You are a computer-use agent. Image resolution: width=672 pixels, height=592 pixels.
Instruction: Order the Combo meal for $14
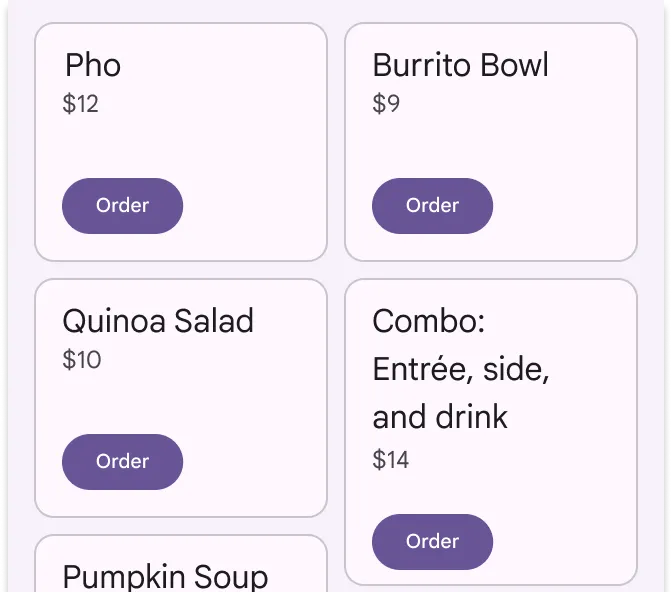coord(432,542)
